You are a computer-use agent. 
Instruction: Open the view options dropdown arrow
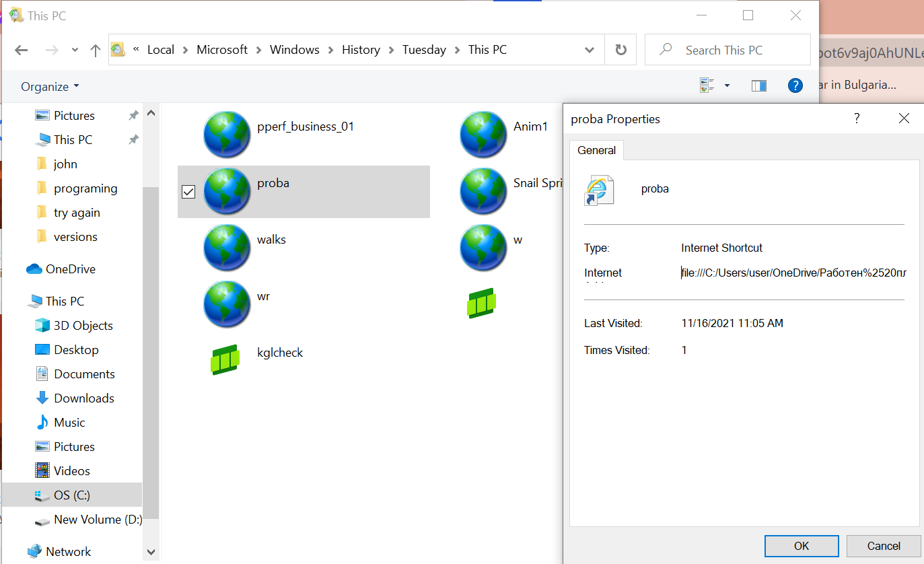point(727,85)
